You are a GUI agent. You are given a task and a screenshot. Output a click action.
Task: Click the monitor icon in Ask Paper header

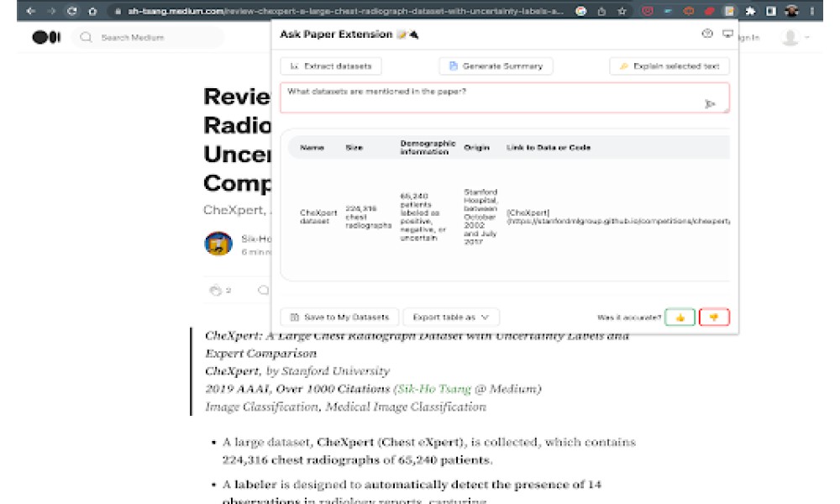pos(727,34)
